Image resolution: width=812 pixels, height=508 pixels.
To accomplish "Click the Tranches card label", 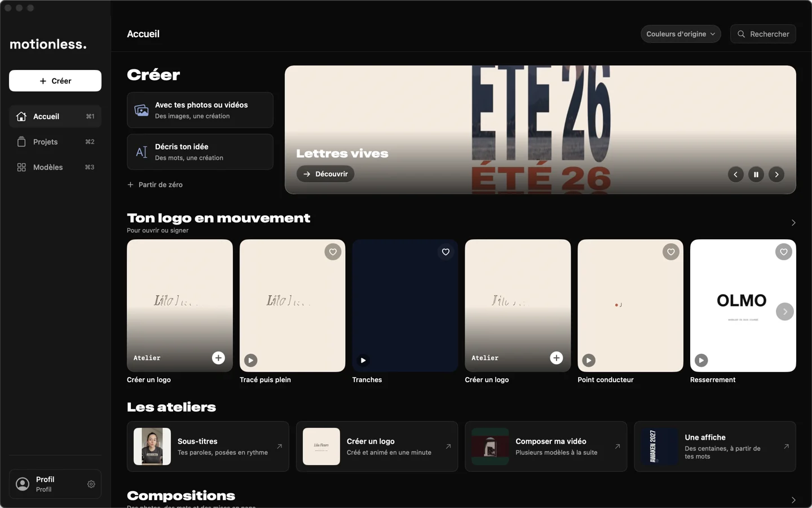I will (367, 380).
